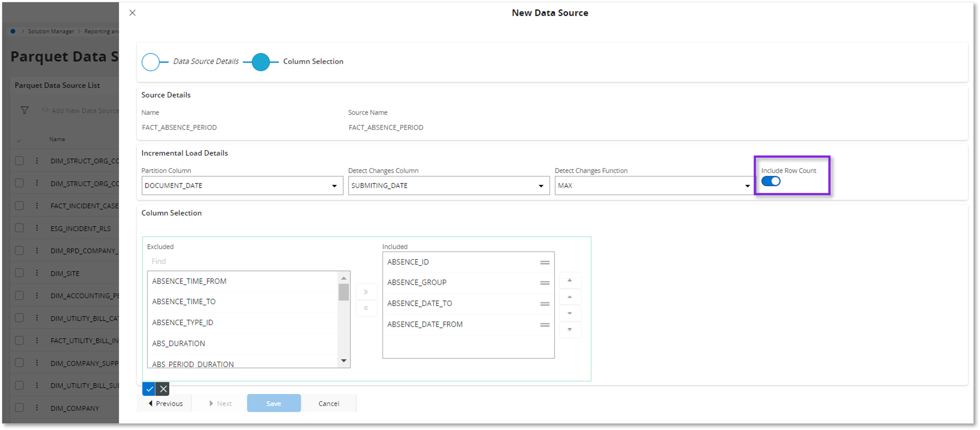
Task: Open Reporting breadcrumb link
Action: (x=101, y=31)
